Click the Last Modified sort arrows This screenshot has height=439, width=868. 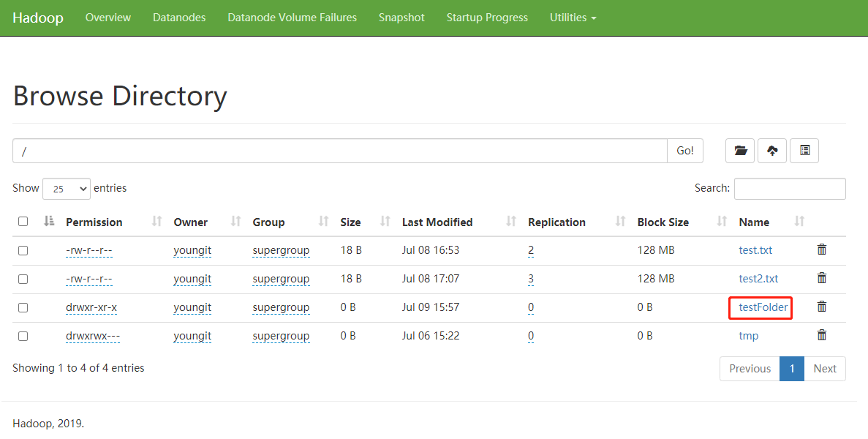pos(512,222)
